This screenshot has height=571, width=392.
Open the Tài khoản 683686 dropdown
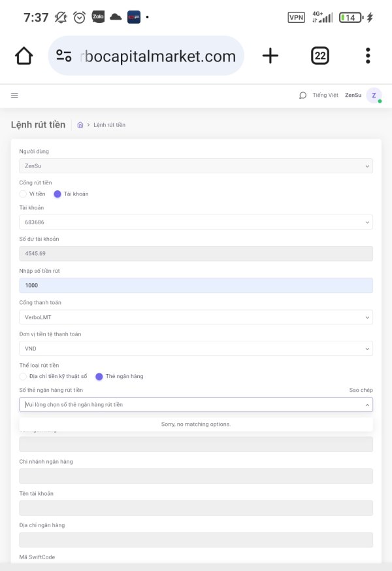[196, 222]
